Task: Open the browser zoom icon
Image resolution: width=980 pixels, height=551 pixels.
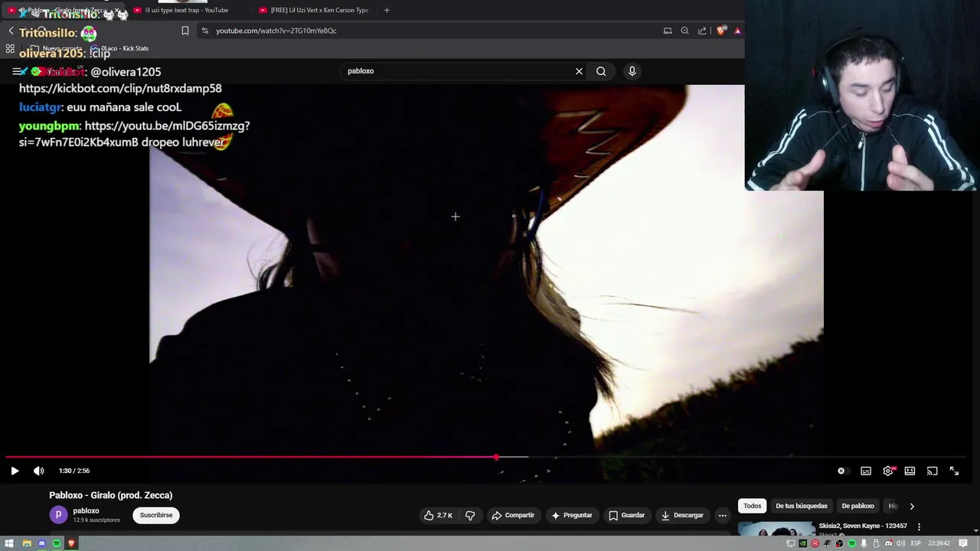Action: tap(684, 31)
